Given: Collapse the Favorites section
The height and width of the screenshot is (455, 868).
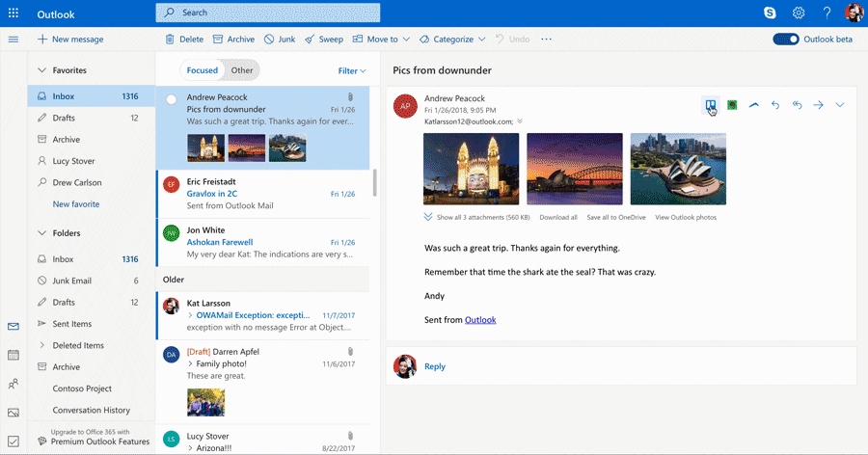Looking at the screenshot, I should click(42, 70).
